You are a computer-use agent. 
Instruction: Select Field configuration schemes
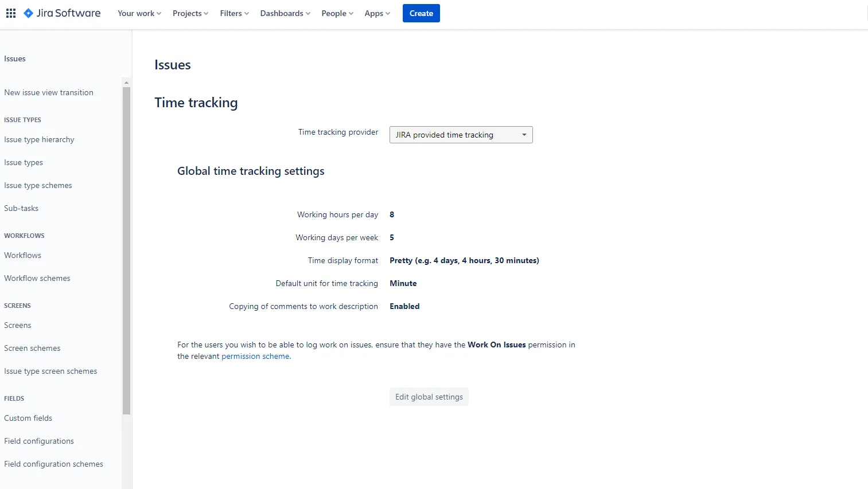(x=53, y=464)
